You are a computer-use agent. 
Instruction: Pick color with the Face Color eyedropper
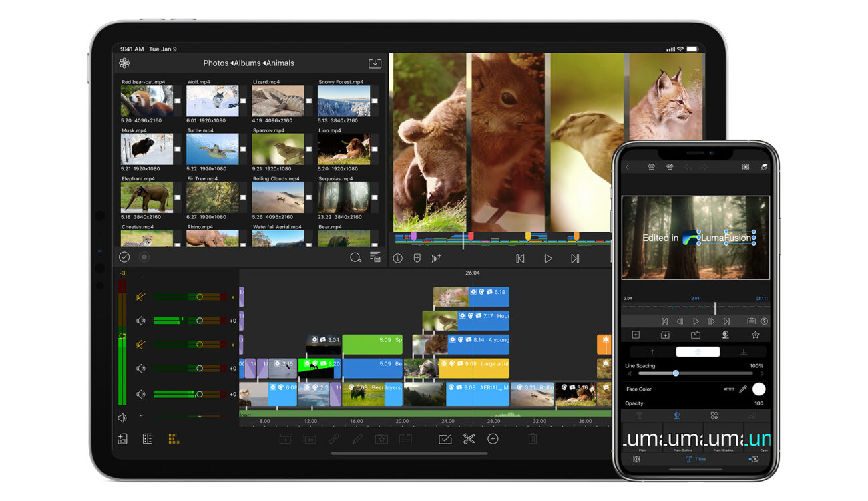point(742,389)
